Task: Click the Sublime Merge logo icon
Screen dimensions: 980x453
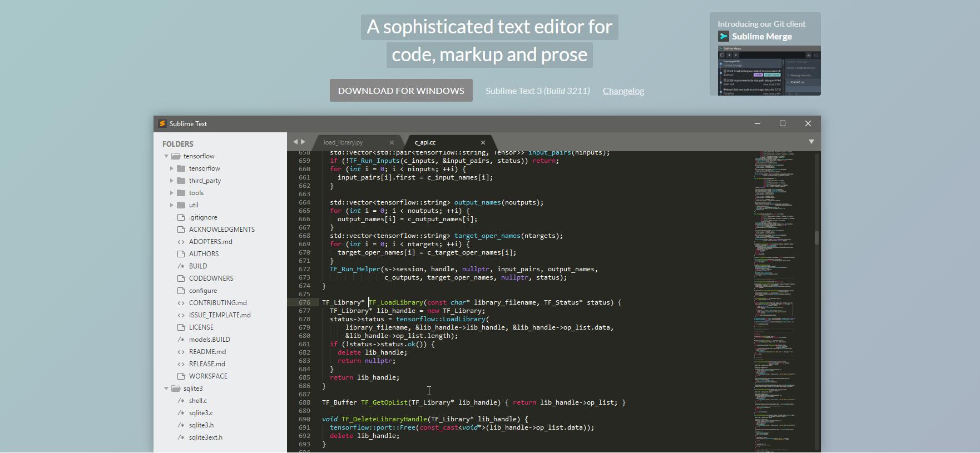Action: click(724, 37)
